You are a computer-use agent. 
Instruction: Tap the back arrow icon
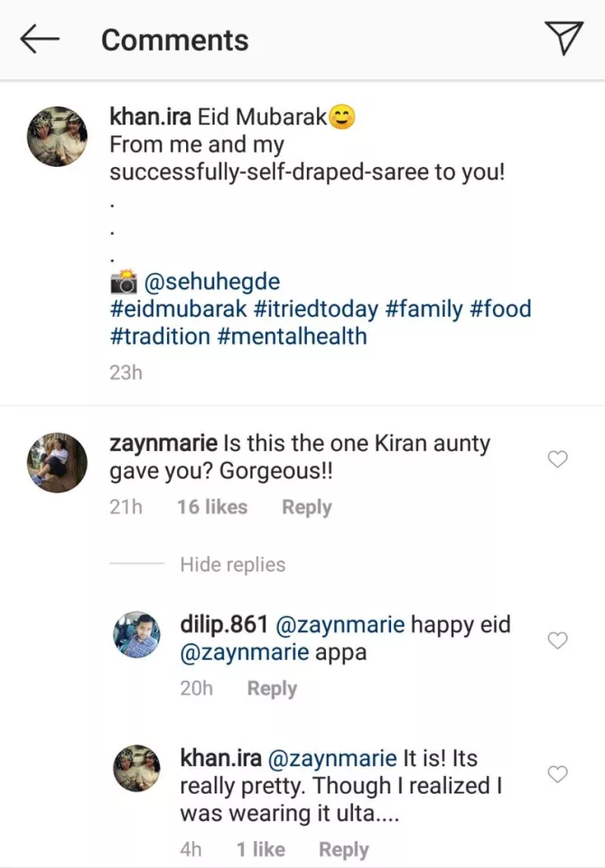click(x=40, y=39)
